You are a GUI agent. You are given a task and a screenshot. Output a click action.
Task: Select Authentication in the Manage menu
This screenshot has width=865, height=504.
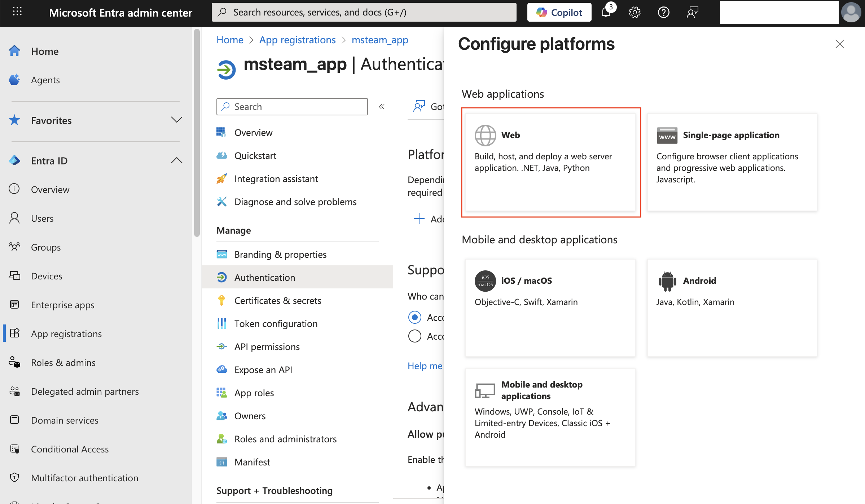265,277
